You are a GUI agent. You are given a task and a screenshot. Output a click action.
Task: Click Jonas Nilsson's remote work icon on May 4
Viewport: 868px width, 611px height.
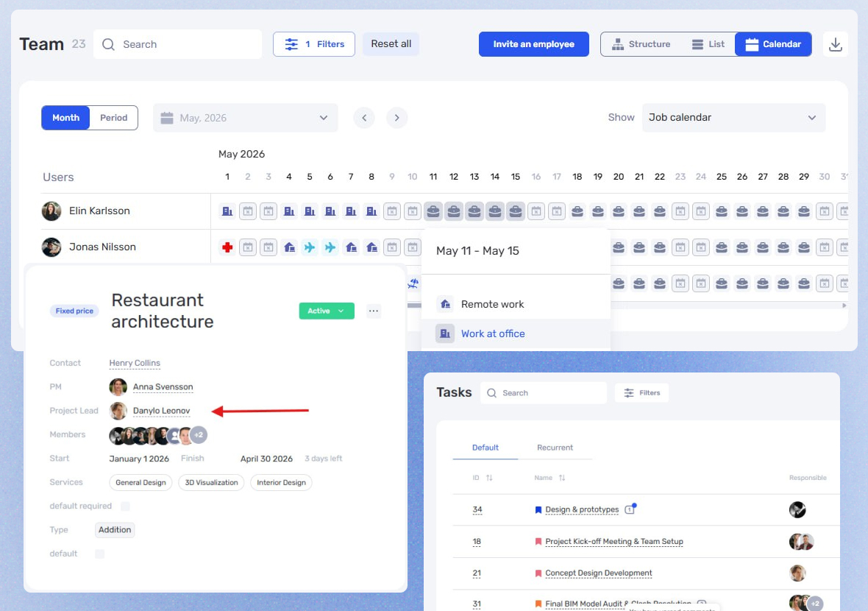(x=289, y=247)
